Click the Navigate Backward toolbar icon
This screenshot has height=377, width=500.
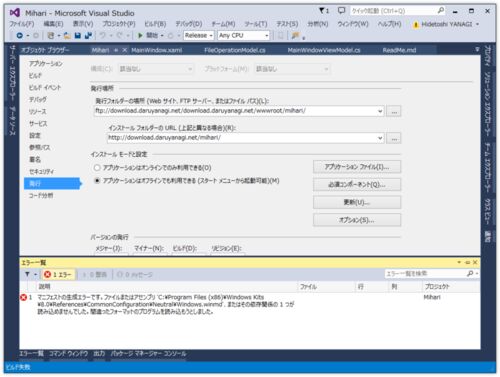(x=20, y=35)
